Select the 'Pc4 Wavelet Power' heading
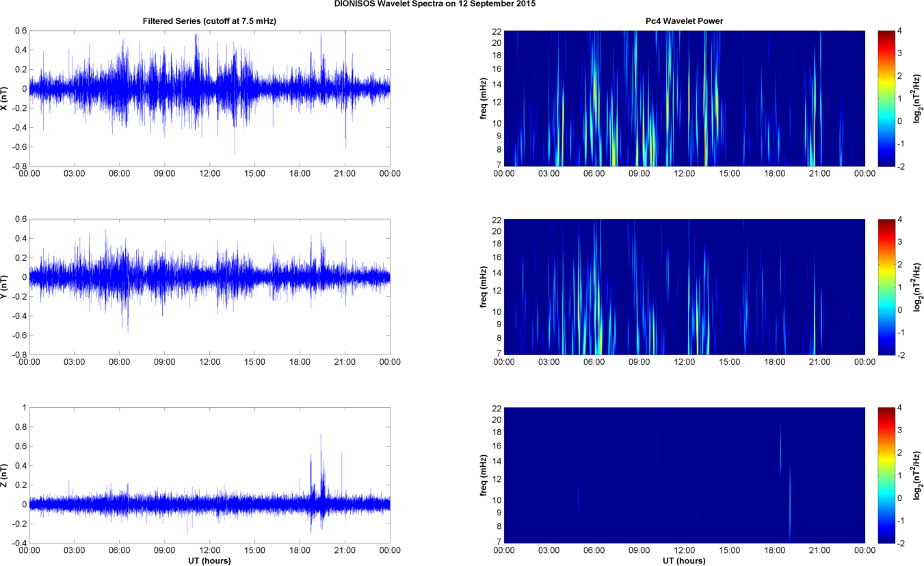 [685, 21]
